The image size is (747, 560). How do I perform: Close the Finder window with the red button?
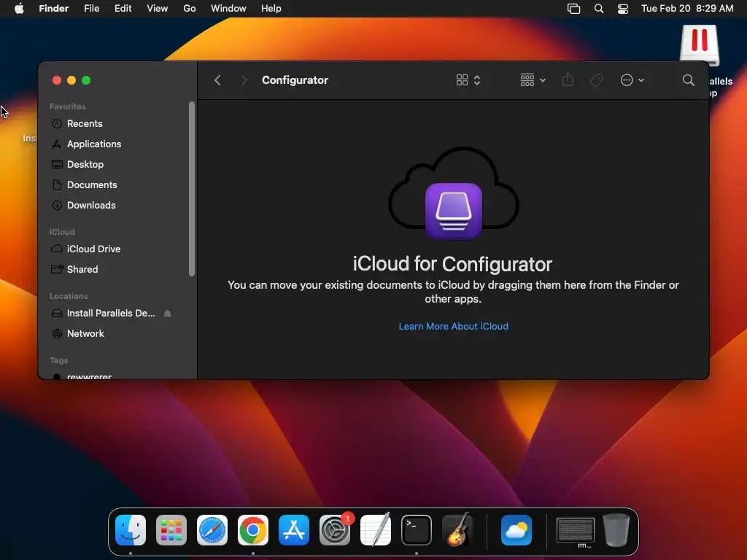pyautogui.click(x=57, y=80)
